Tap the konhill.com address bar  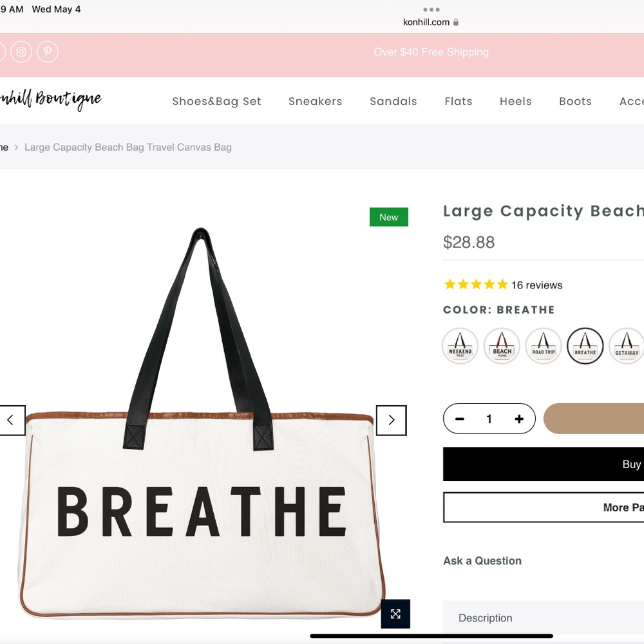(430, 22)
